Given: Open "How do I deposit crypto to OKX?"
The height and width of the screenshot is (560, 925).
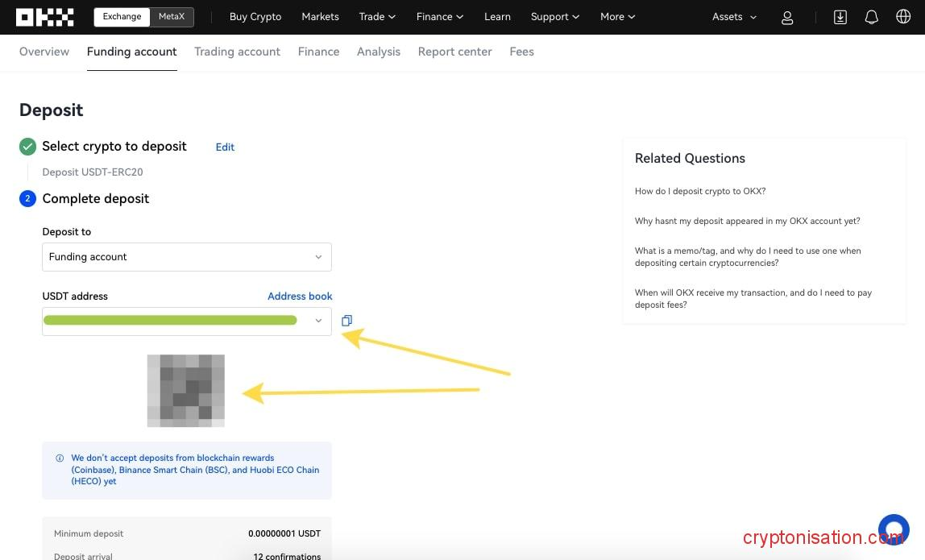Looking at the screenshot, I should (699, 192).
